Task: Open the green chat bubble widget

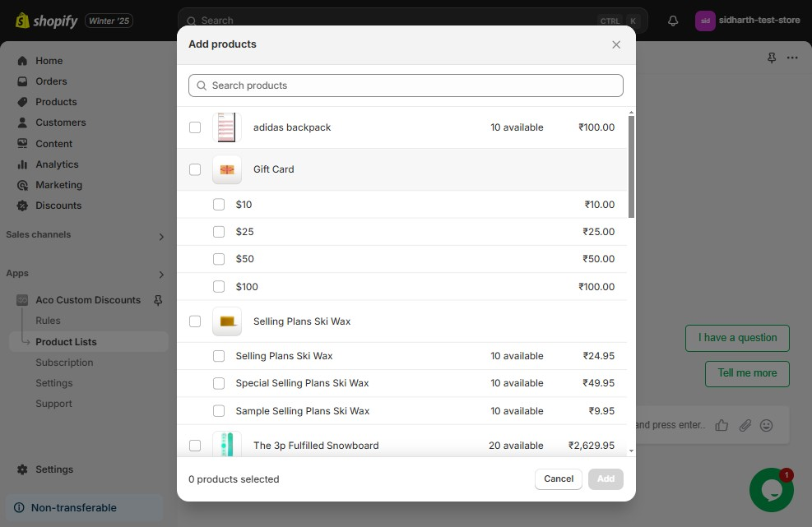Action: coord(771,490)
